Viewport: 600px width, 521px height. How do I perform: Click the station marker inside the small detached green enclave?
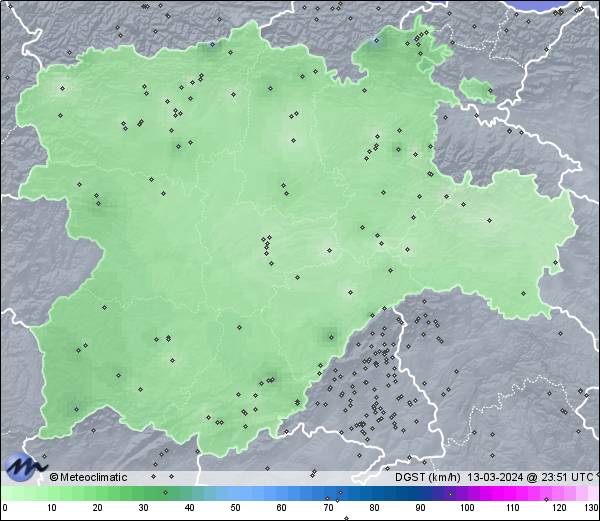pyautogui.click(x=490, y=91)
